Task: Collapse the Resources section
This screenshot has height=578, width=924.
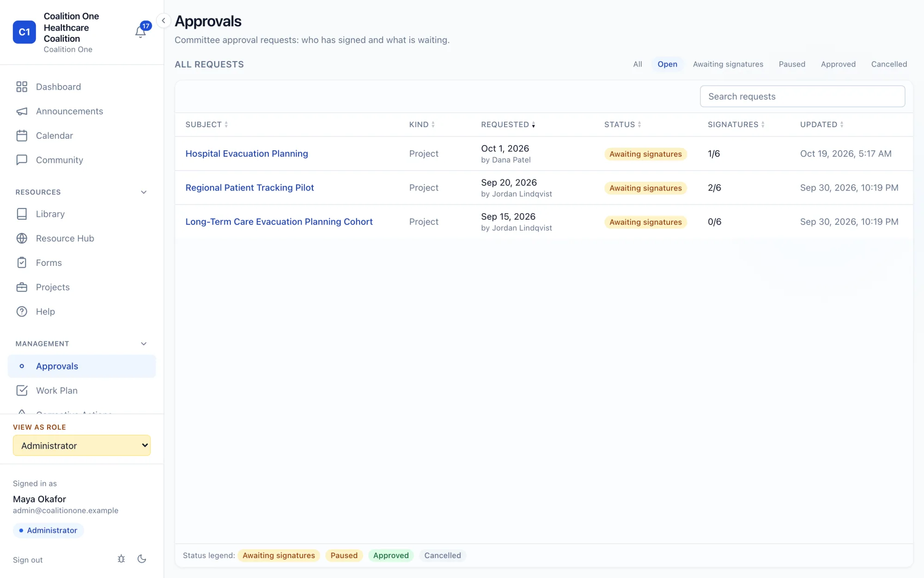Action: (x=144, y=192)
